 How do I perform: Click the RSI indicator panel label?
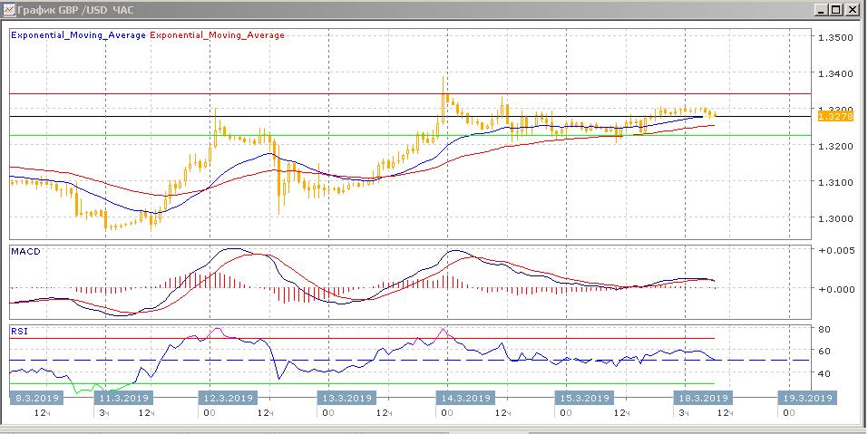[19, 332]
